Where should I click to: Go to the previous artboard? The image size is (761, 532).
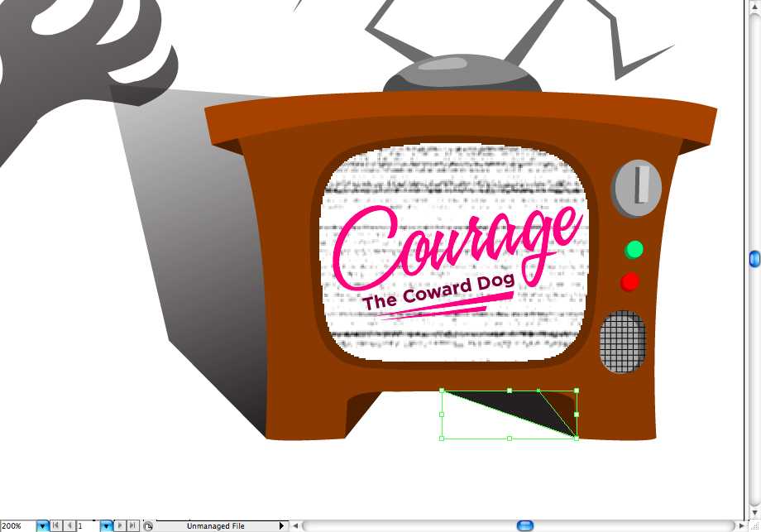coord(69,525)
